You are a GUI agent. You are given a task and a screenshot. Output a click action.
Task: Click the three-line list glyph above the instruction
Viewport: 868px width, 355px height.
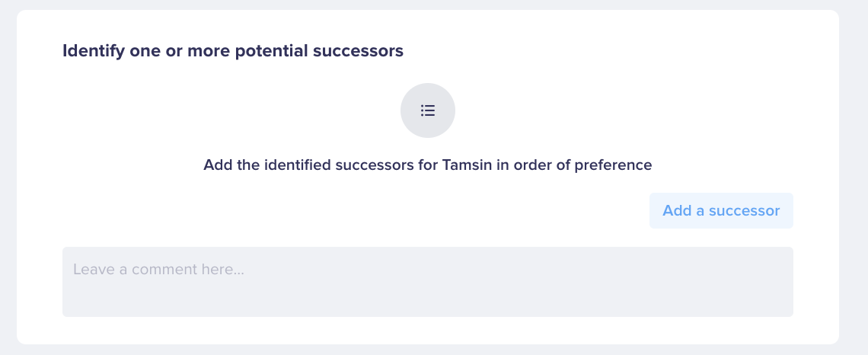(428, 110)
